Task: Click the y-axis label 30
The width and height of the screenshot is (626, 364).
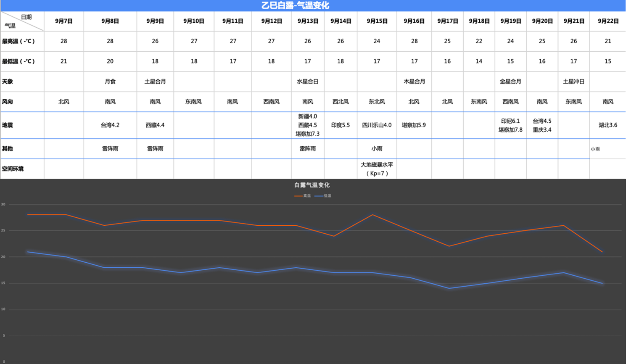Action: (3, 205)
